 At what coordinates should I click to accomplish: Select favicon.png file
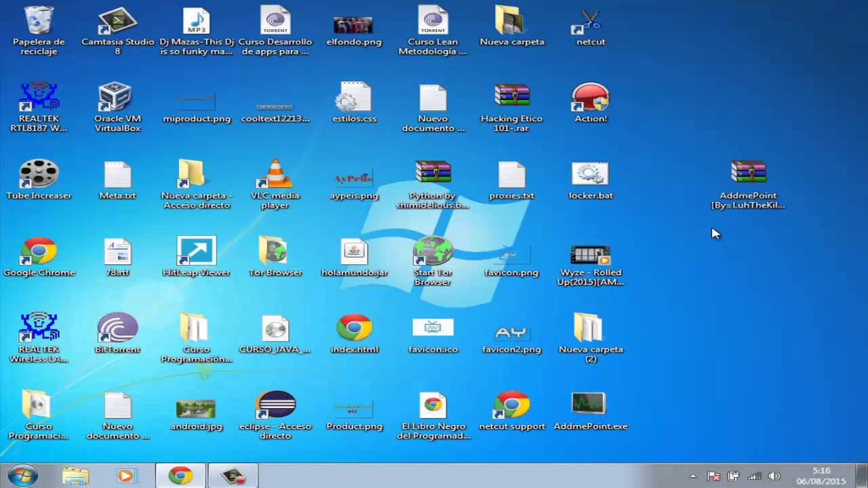[x=511, y=256]
